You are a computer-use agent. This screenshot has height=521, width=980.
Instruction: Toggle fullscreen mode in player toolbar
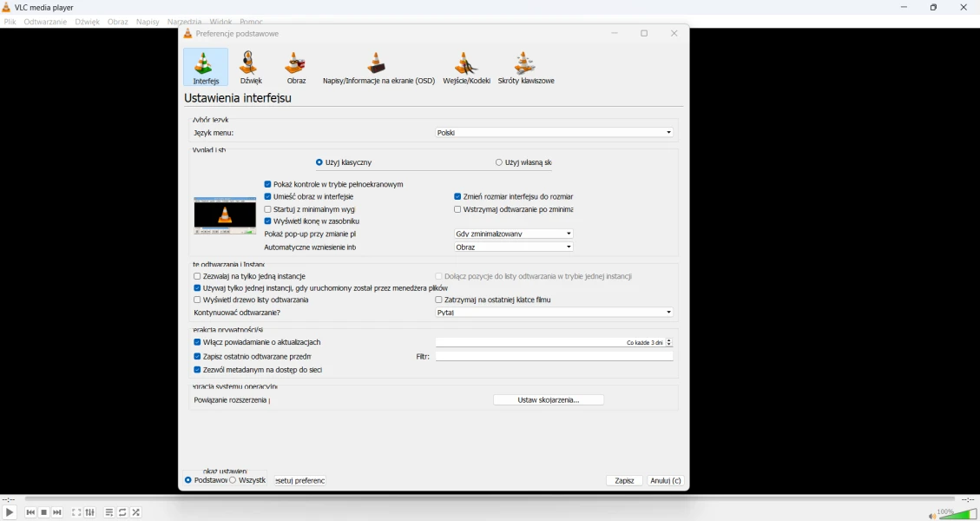(x=76, y=512)
